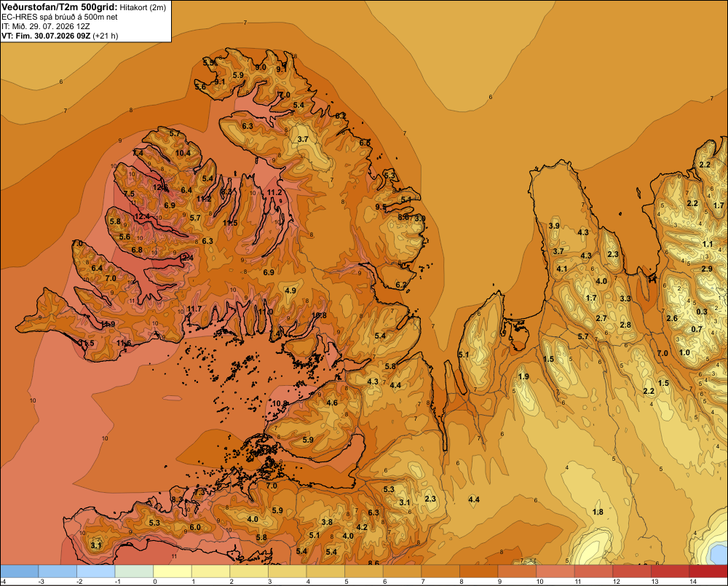
Task: Select the legend swatch between 13 and 14
Action: point(670,571)
